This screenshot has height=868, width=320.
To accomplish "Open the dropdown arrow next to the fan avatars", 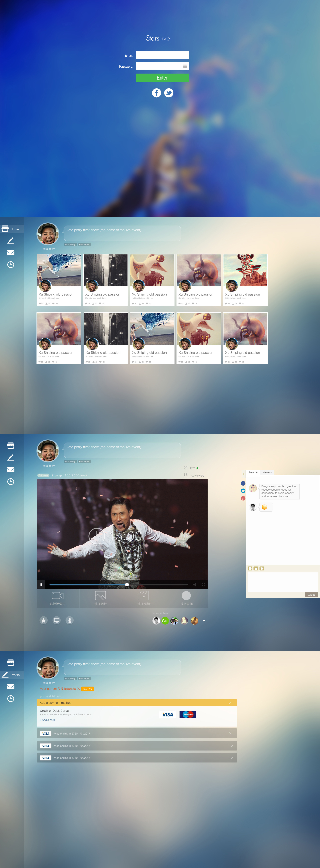I will [x=204, y=621].
